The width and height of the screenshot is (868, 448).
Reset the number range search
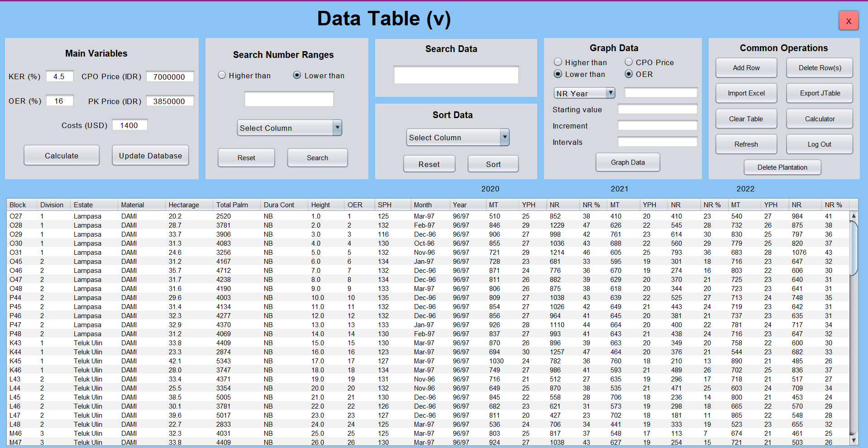[246, 157]
